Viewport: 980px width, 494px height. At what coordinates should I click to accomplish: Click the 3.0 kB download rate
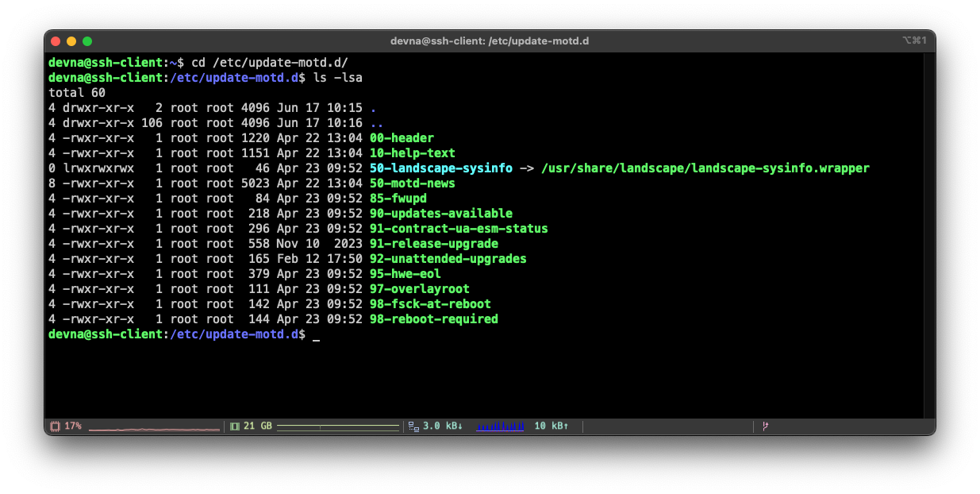[443, 426]
